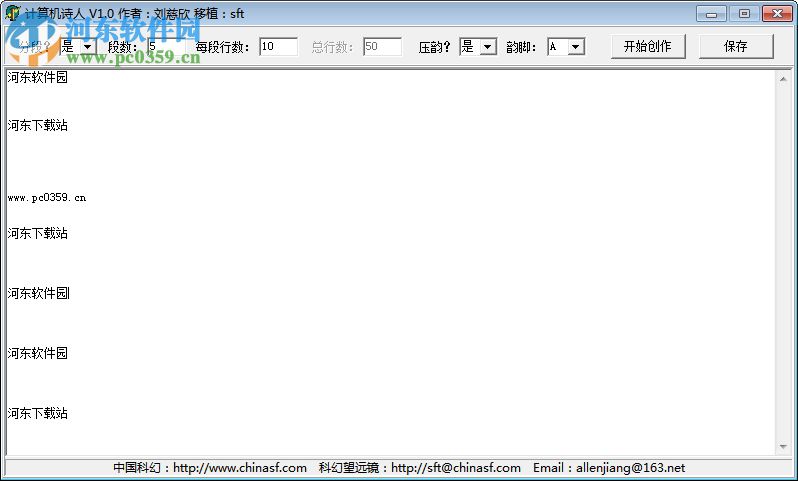Click the 保存 button

[x=735, y=46]
